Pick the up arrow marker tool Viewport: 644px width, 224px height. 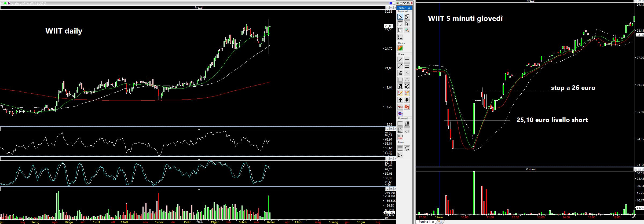(x=400, y=100)
